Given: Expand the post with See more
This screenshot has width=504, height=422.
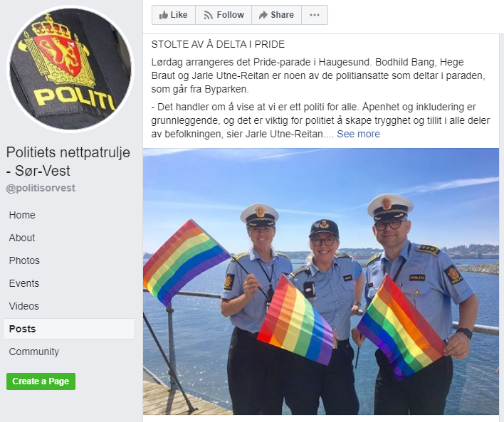Looking at the screenshot, I should (x=358, y=134).
